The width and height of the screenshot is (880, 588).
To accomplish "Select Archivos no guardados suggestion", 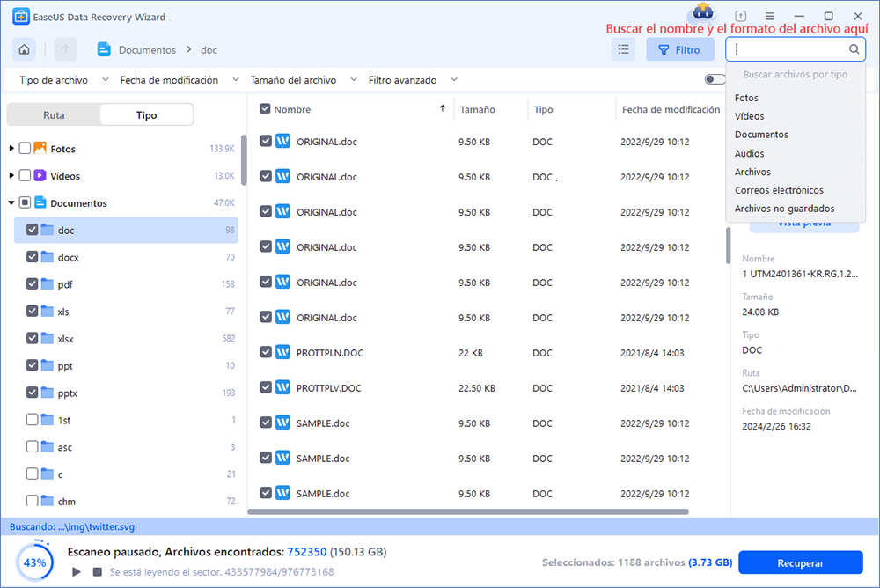I will 784,209.
